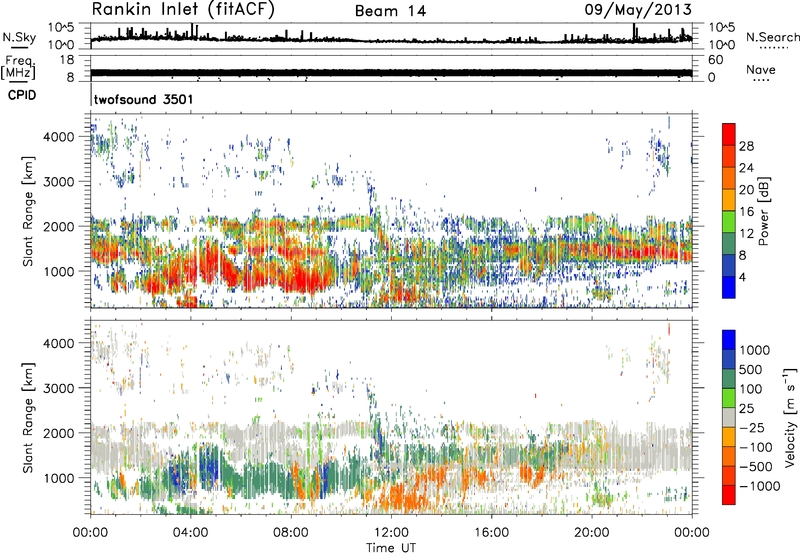The height and width of the screenshot is (554, 800).
Task: Click the "2000" tick of the power panel
Action: click(59, 226)
